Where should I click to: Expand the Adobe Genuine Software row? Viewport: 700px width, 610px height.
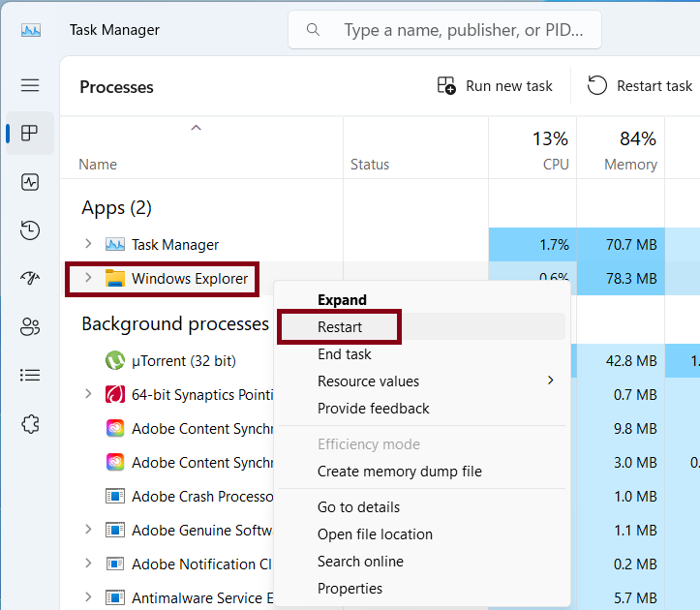click(88, 530)
